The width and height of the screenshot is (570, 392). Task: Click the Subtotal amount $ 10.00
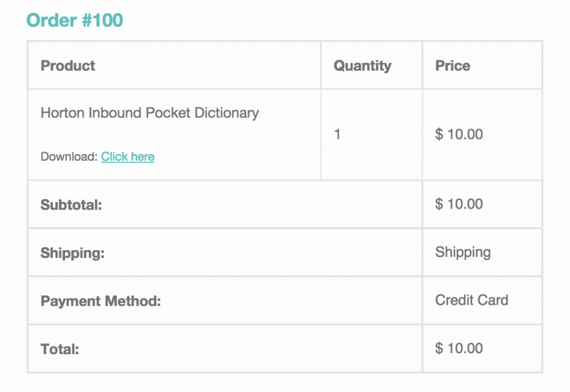[x=459, y=204]
